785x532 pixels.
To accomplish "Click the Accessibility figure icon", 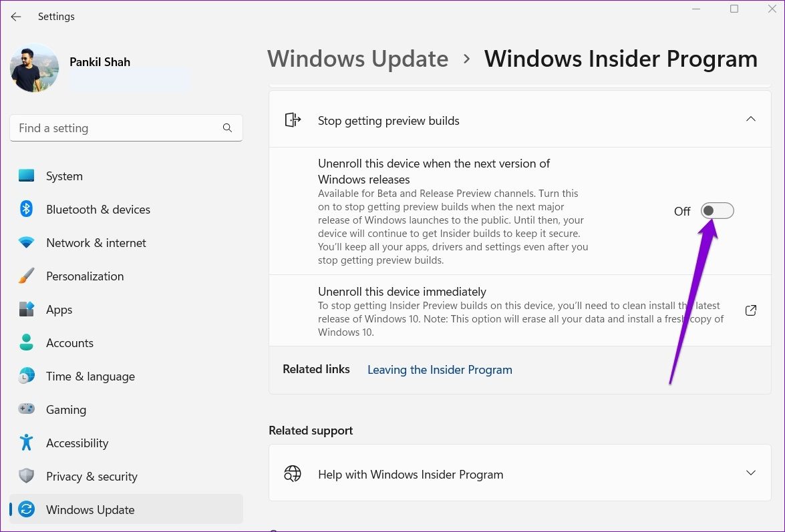I will (27, 443).
